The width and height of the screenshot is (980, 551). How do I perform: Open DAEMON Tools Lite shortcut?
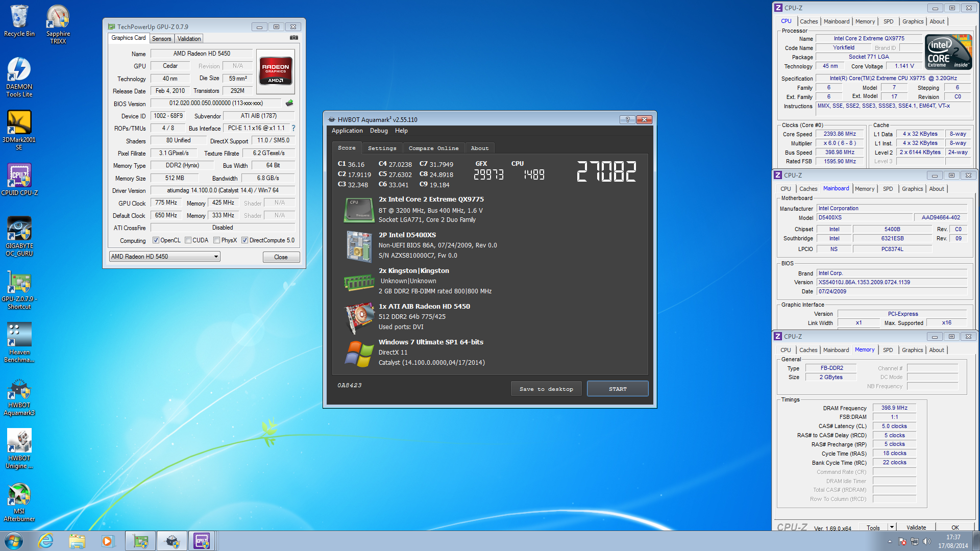[19, 77]
